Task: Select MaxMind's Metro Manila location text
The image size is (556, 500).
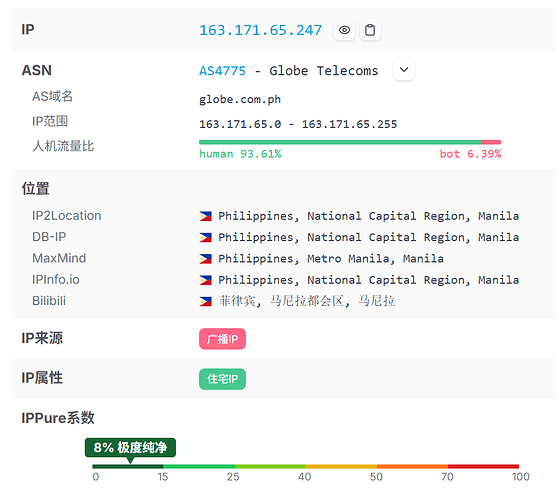Action: [331, 259]
